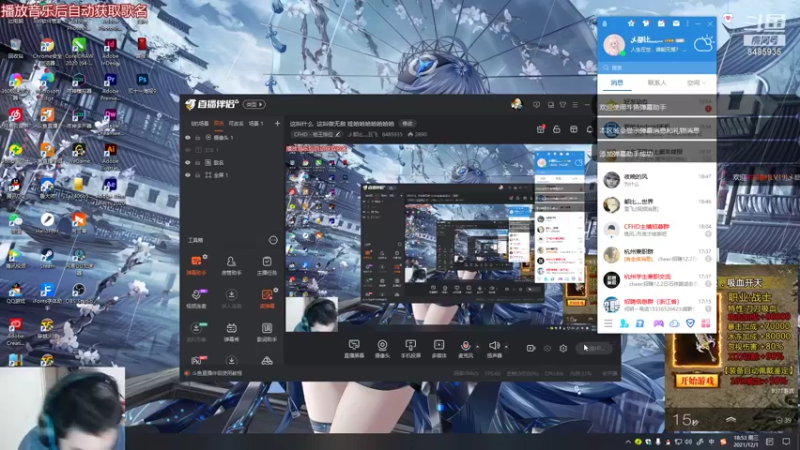
Task: Open the 杭州兼职群 chat
Action: [x=657, y=255]
